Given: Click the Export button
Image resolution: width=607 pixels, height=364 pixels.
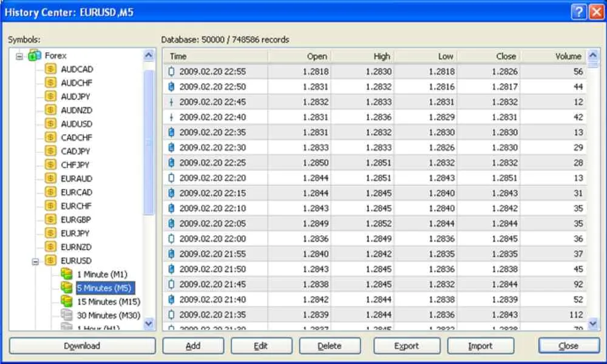Looking at the screenshot, I should tap(406, 346).
